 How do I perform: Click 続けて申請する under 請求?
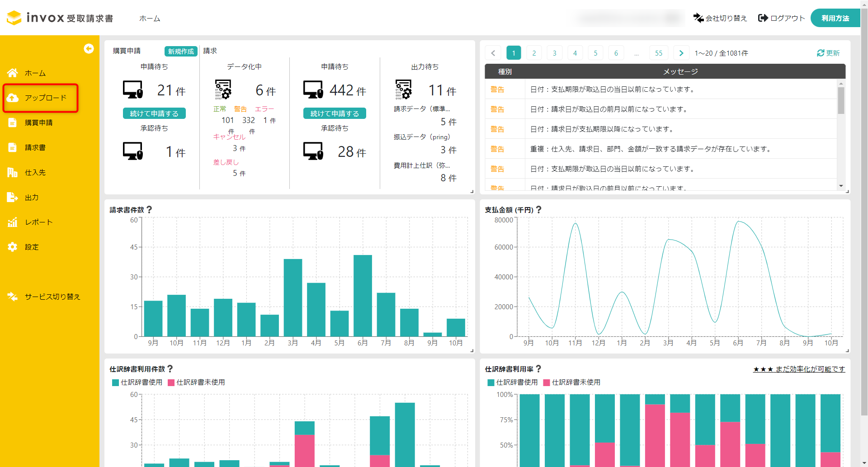pos(335,113)
